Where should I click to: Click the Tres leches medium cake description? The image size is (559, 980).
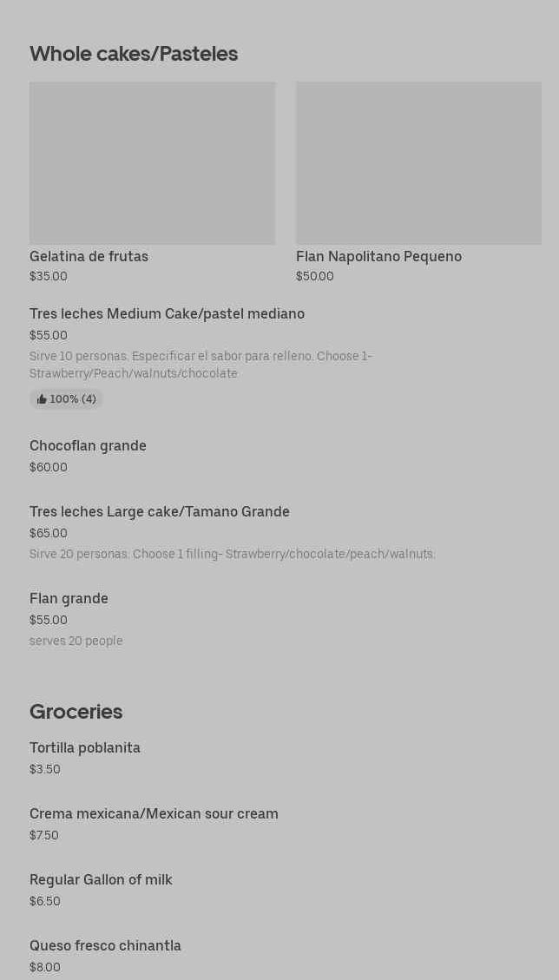(x=201, y=365)
